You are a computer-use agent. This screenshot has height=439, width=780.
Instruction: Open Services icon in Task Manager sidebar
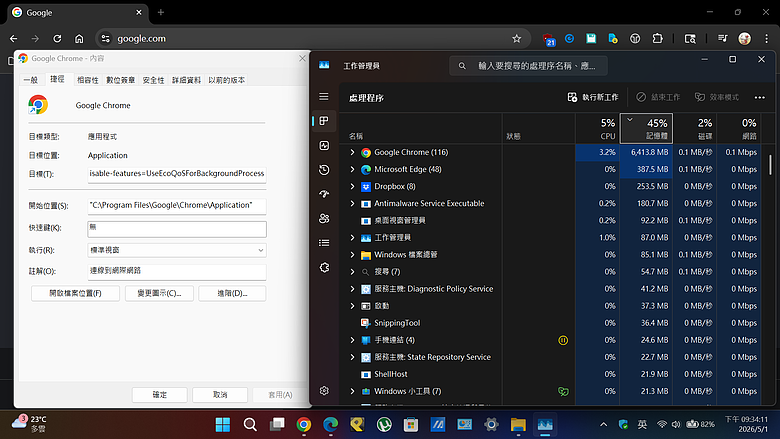coord(324,267)
